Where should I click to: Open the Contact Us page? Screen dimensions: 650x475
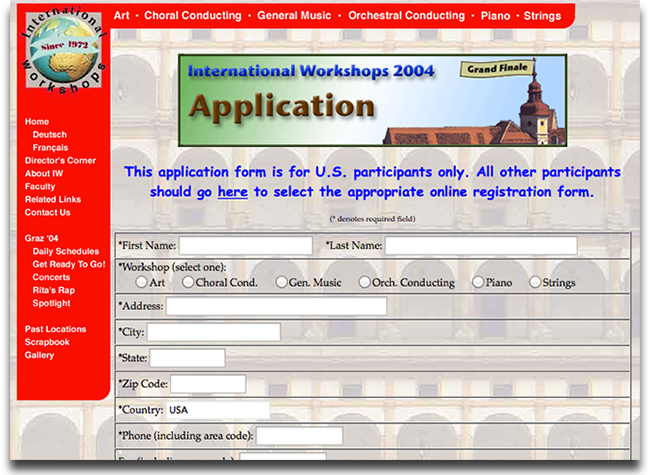coord(48,212)
